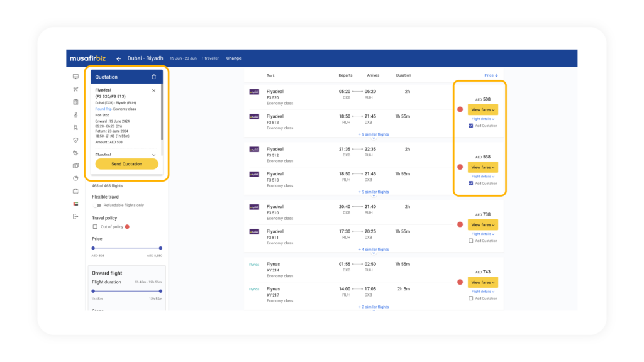This screenshot has width=644, height=362.
Task: Expand Flight details for AED 743 fare
Action: coord(482,292)
